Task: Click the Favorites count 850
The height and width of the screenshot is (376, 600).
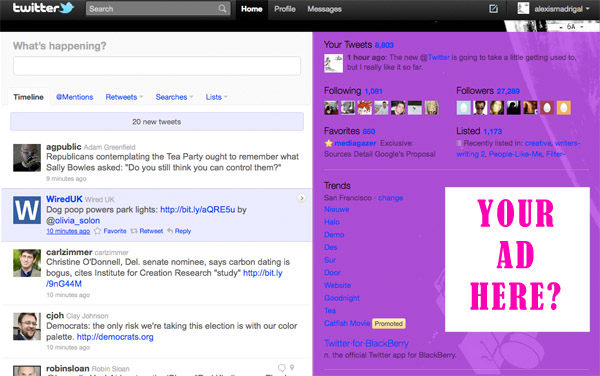Action: [x=369, y=132]
